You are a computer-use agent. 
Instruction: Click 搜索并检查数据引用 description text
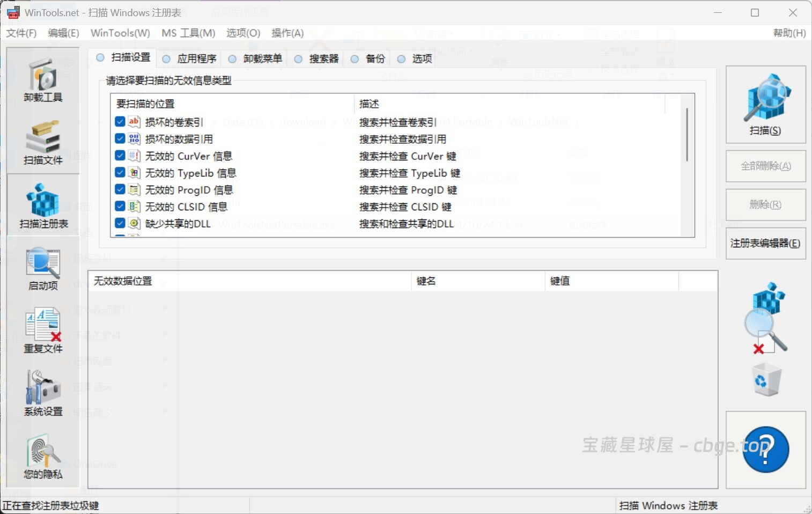click(403, 139)
